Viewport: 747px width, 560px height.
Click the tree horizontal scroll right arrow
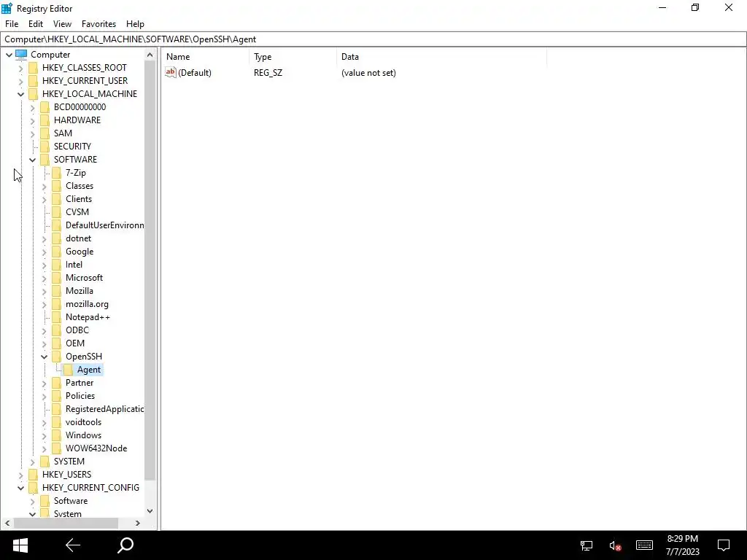(138, 523)
